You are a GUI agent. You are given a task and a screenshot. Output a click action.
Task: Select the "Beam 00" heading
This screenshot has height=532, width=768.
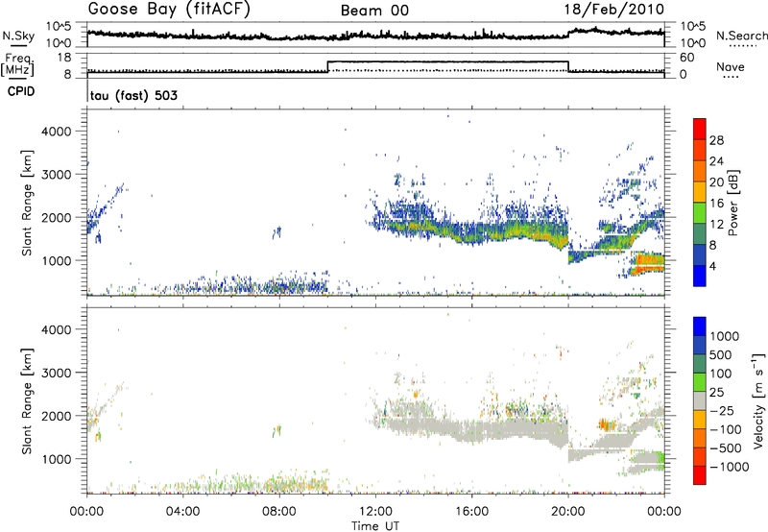(x=374, y=11)
